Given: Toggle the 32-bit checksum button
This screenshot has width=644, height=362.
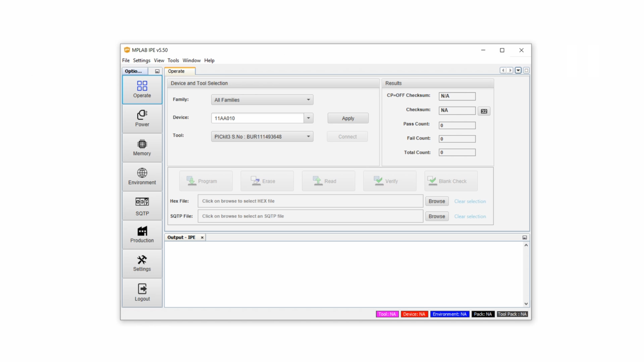Looking at the screenshot, I should [484, 111].
